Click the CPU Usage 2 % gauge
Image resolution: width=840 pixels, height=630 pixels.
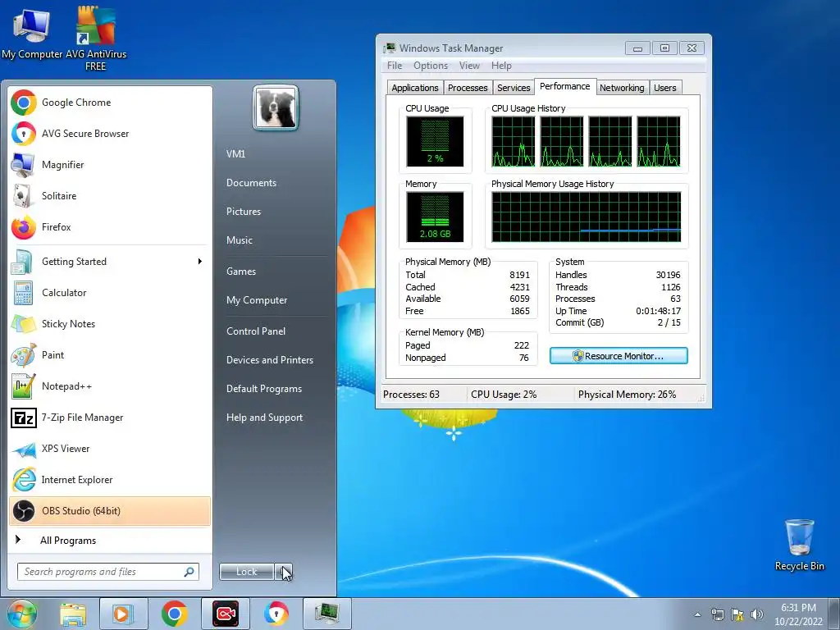[435, 141]
